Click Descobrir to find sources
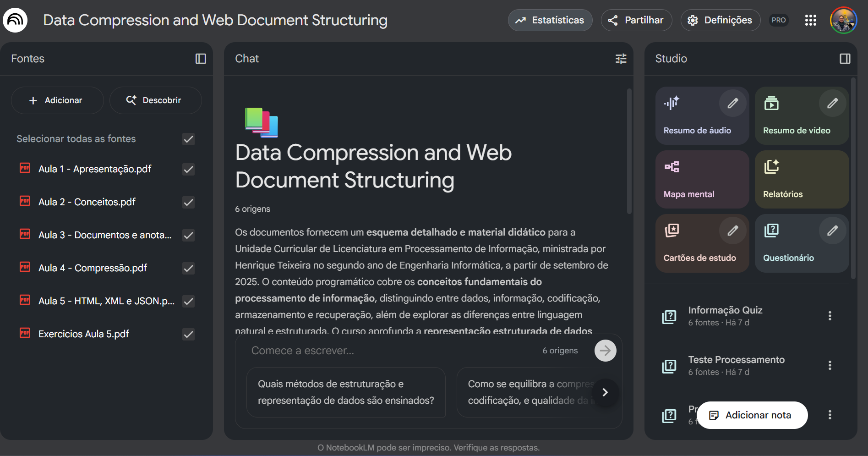 pos(155,100)
